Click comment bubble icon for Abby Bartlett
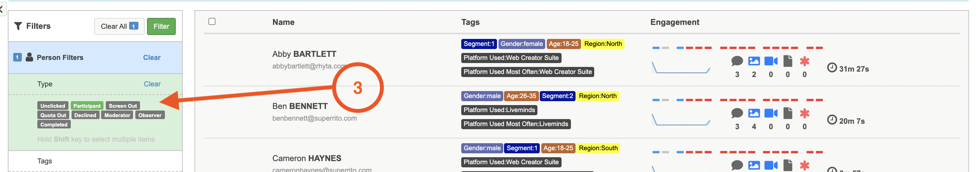This screenshot has width=980, height=172. pyautogui.click(x=737, y=61)
